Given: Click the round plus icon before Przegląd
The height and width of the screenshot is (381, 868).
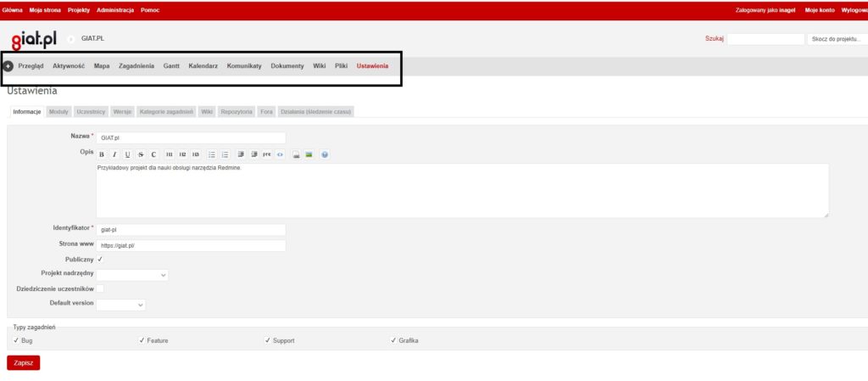Looking at the screenshot, I should [8, 66].
